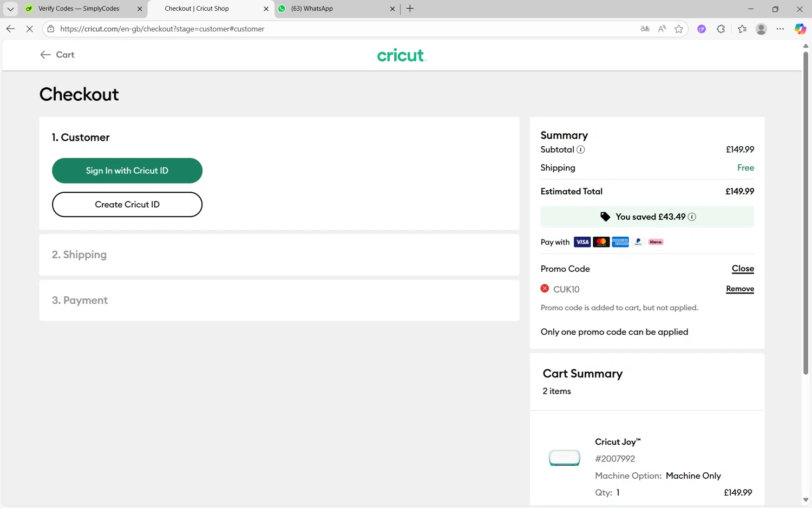
Task: Click the scrollbar down arrow
Action: [x=806, y=500]
